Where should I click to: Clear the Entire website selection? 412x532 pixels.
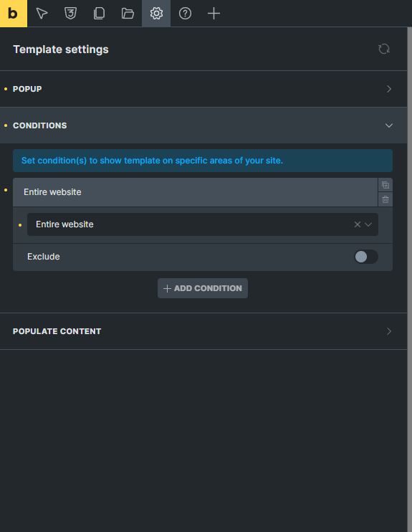(x=357, y=224)
